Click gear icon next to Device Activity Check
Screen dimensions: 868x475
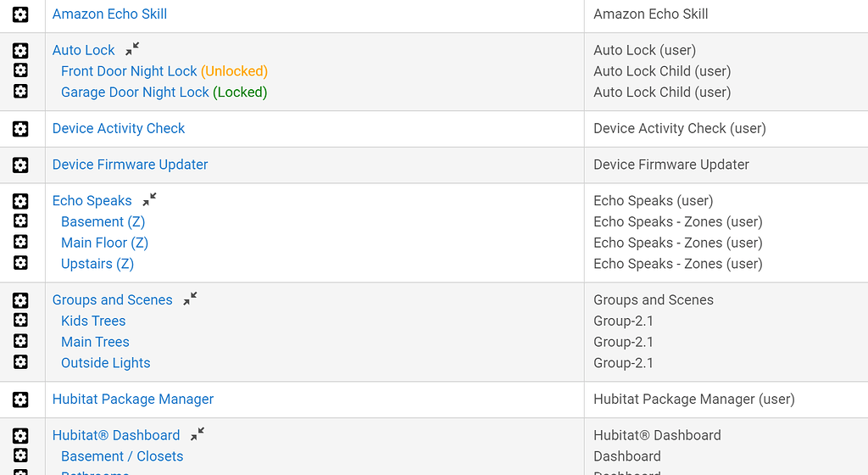[x=20, y=129]
